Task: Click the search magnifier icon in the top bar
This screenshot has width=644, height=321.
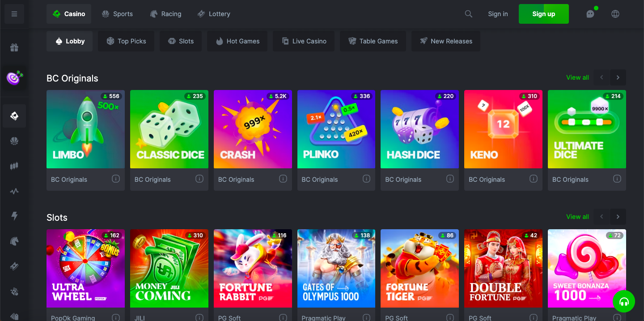Action: point(468,14)
